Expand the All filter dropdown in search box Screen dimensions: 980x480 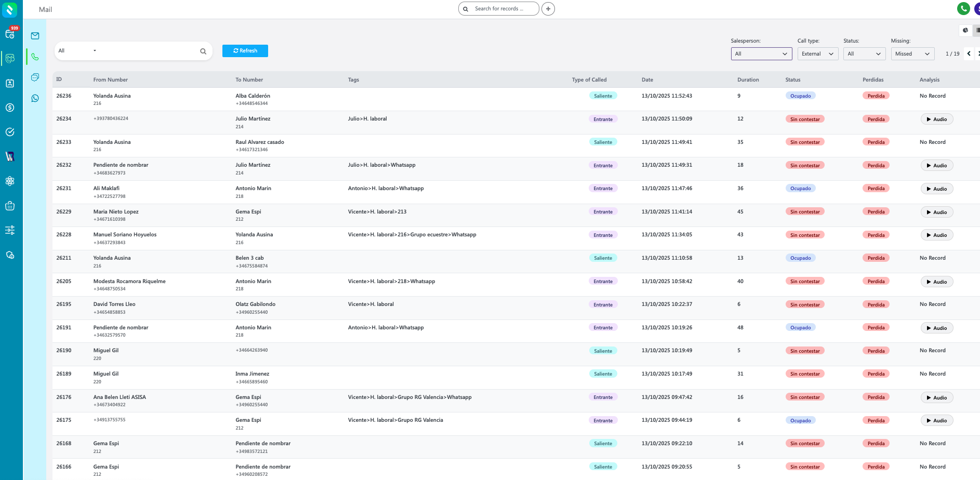coord(77,51)
